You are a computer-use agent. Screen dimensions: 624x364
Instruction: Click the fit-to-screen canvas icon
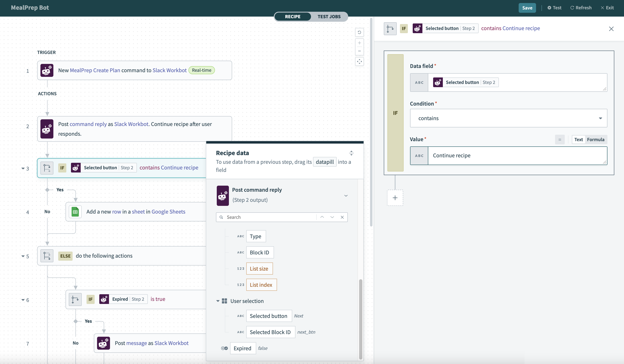(x=359, y=61)
